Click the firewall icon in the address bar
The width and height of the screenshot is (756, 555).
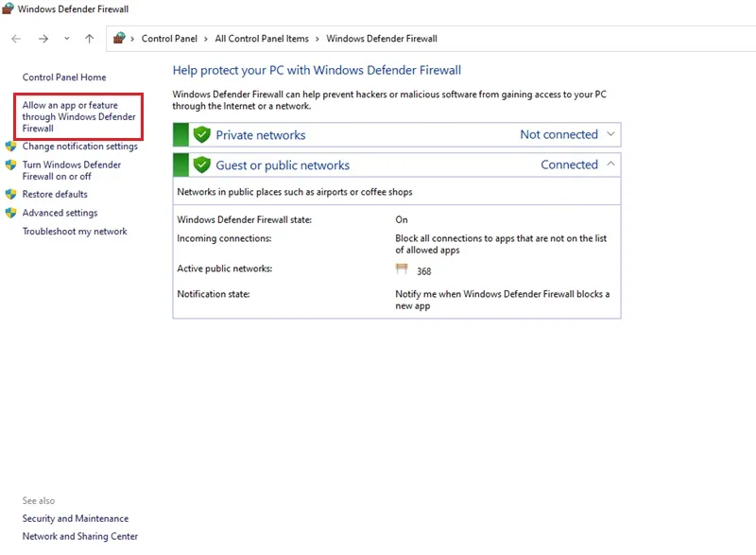pyautogui.click(x=119, y=38)
